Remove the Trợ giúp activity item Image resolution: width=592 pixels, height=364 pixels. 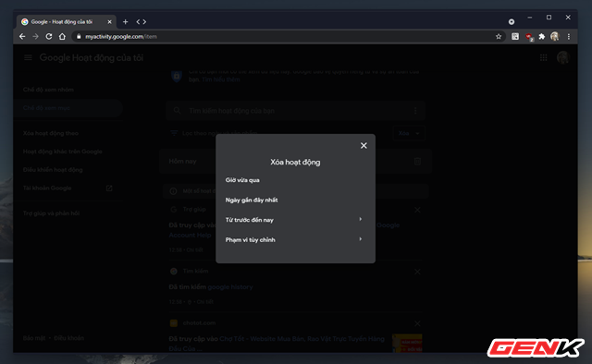[x=417, y=210]
